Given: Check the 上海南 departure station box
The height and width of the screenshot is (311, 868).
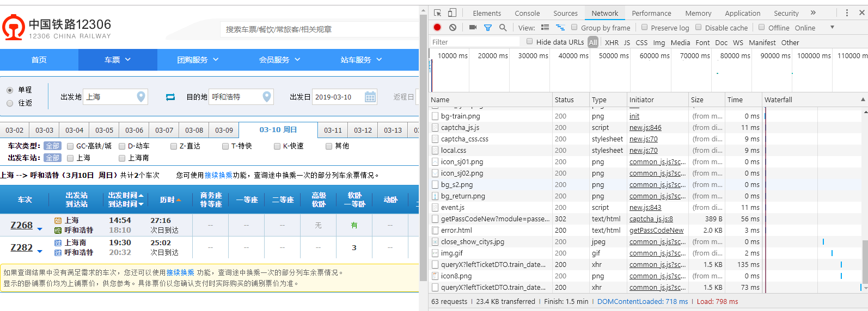Looking at the screenshot, I should [122, 158].
